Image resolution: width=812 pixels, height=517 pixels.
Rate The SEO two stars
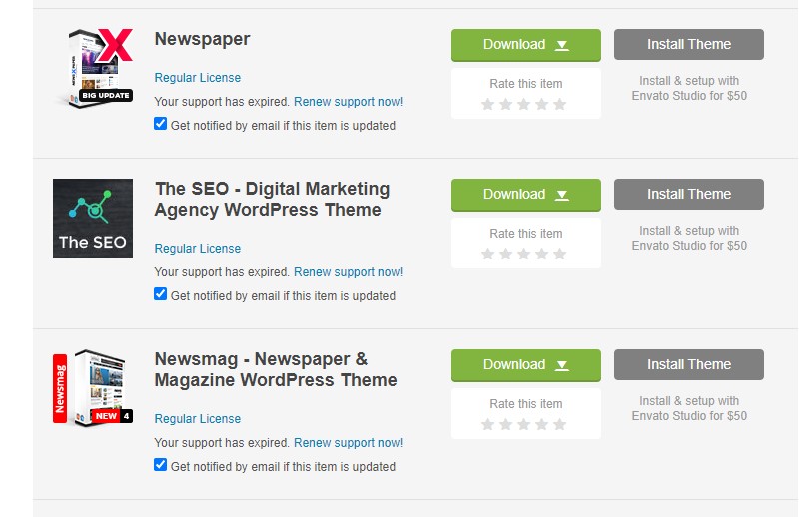tap(506, 254)
